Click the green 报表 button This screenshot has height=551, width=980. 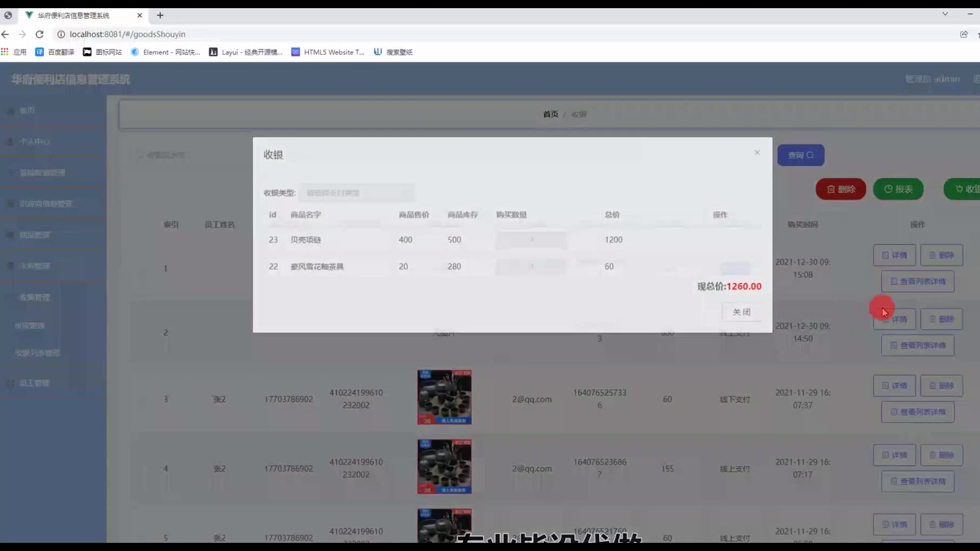point(898,189)
